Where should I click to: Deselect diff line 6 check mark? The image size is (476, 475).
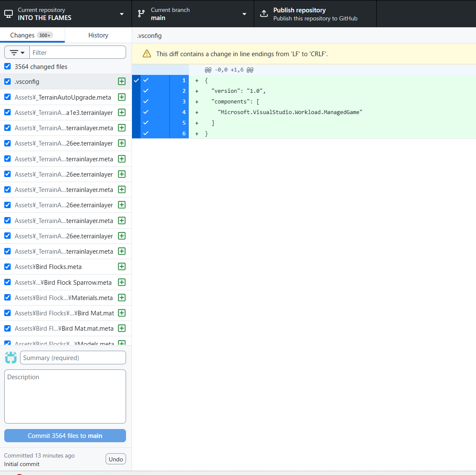146,133
